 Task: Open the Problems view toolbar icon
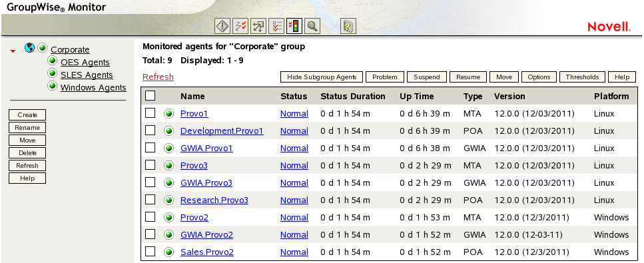(x=222, y=27)
